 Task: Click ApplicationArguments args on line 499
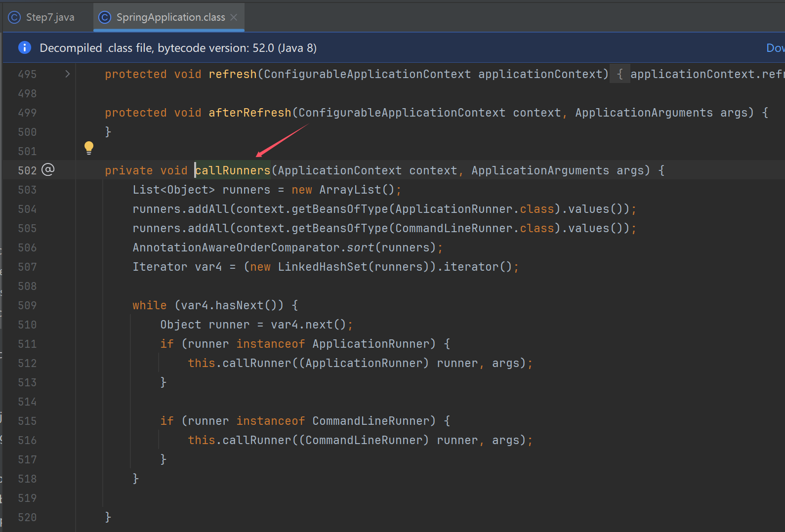click(x=661, y=113)
